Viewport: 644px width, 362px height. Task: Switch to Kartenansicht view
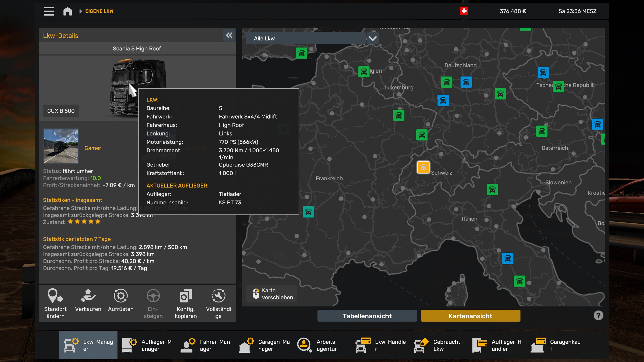(470, 316)
